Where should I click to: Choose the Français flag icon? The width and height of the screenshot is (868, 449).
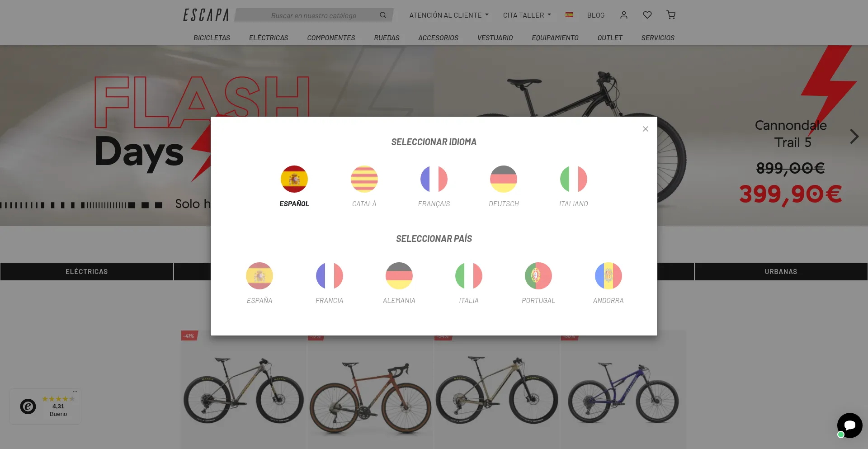click(434, 179)
